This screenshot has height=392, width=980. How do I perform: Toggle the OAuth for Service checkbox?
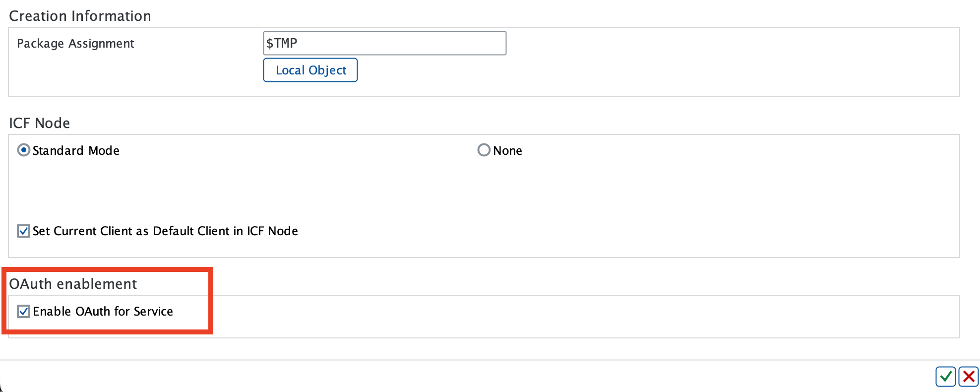tap(23, 311)
